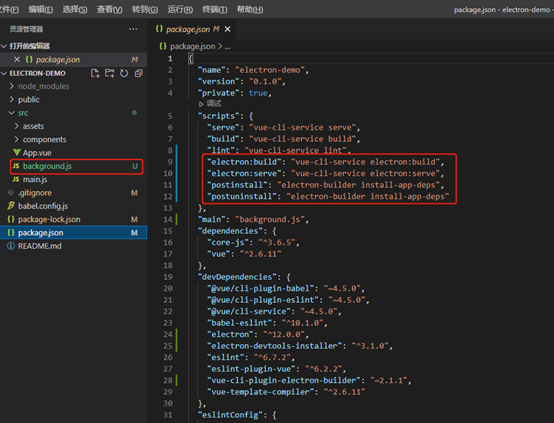
Task: Click the debug play triangle above scripts
Action: coord(201,104)
